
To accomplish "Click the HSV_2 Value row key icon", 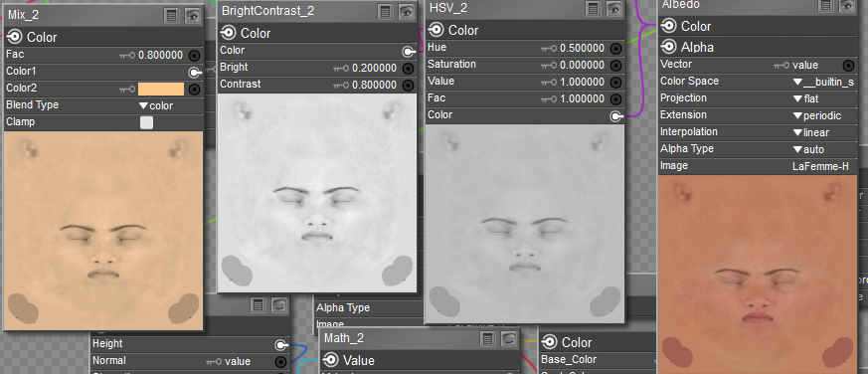I will 549,83.
